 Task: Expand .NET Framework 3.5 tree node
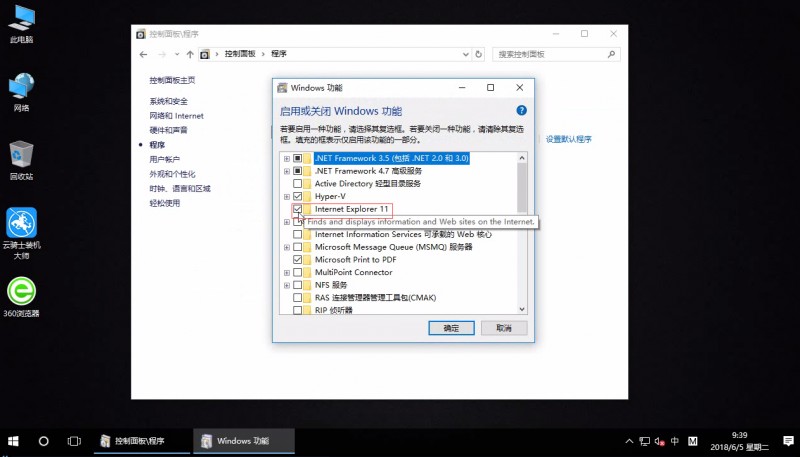coord(287,158)
